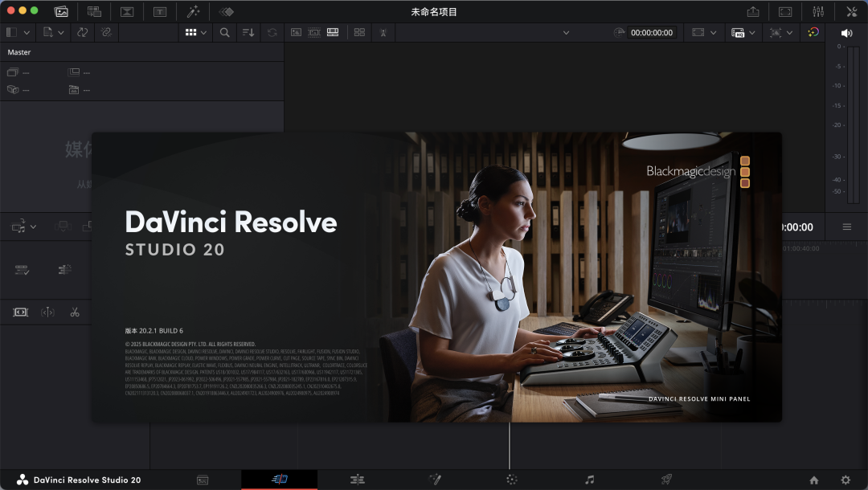868x490 pixels.
Task: Switch to the Fairlight music note page
Action: click(x=589, y=480)
